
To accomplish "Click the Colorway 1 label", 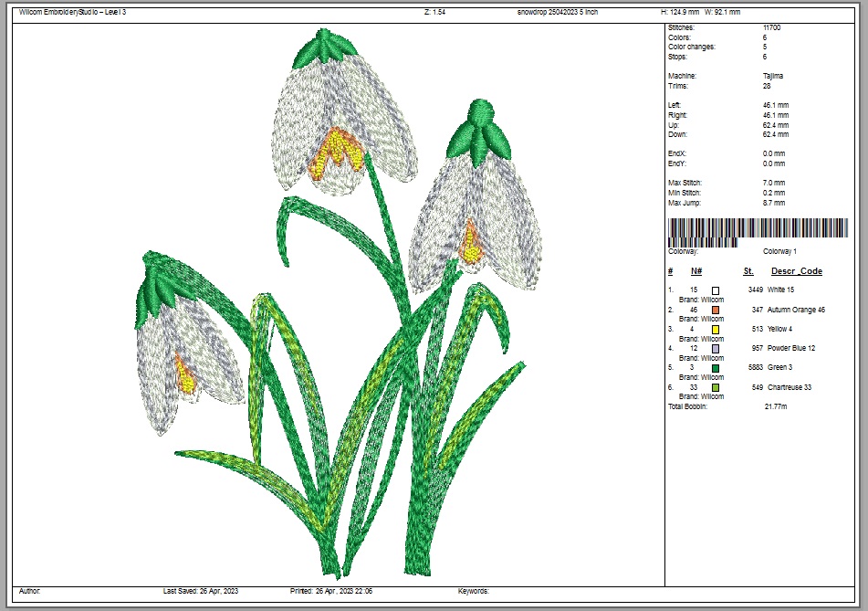I will pyautogui.click(x=779, y=251).
